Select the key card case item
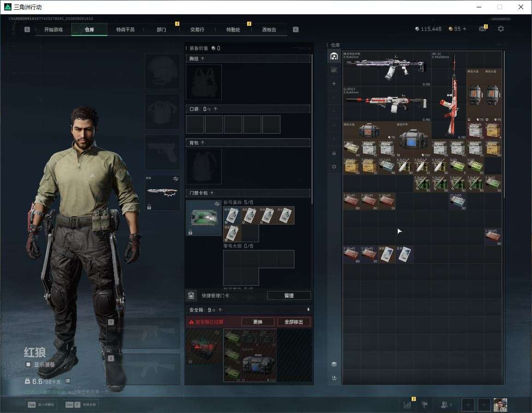Viewport: 532px width, 413px height. coord(204,218)
